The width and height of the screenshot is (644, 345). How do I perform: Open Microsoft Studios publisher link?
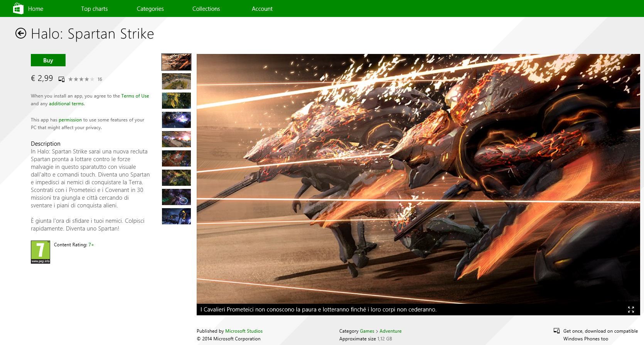point(244,331)
